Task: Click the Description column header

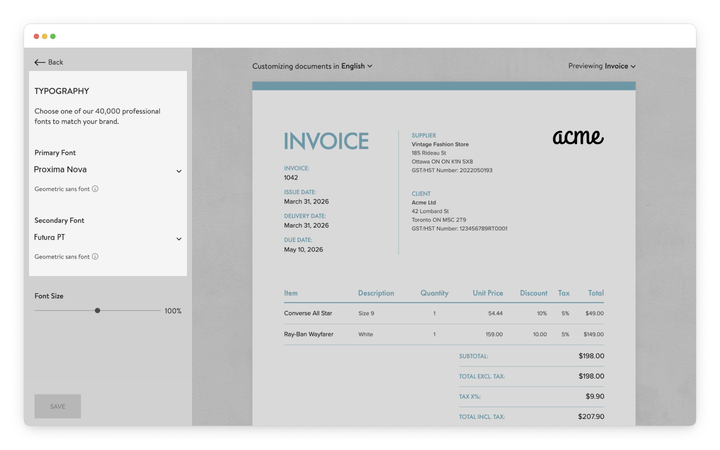Action: [x=376, y=293]
